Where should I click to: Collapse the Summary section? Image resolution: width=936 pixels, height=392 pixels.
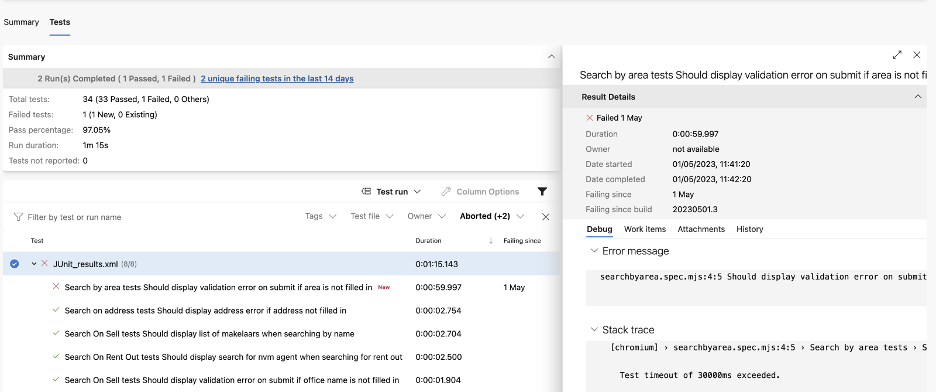[x=551, y=57]
